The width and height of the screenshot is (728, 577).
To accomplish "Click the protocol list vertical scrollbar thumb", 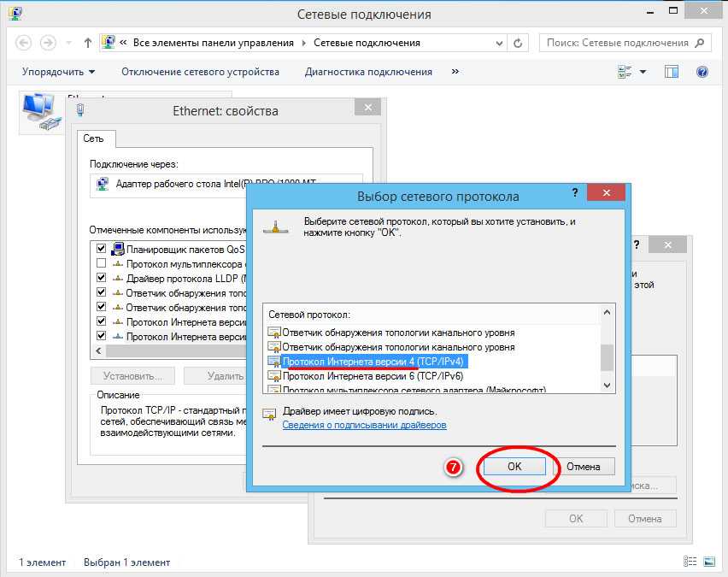I will click(608, 356).
